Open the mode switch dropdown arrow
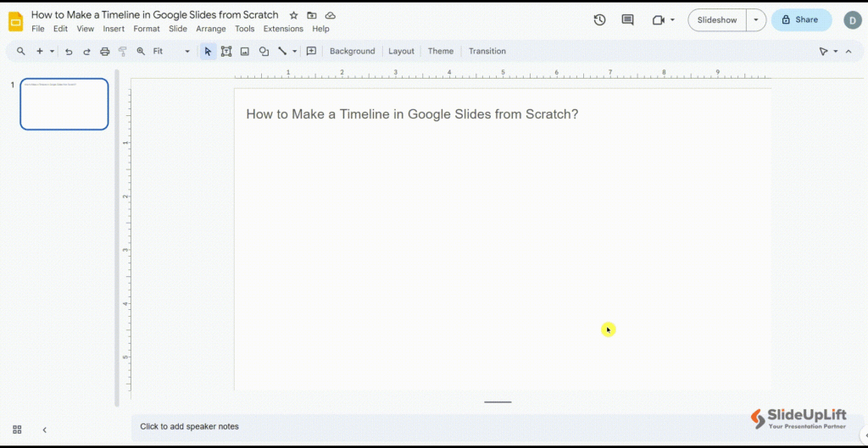Viewport: 868px width, 448px height. (x=835, y=52)
